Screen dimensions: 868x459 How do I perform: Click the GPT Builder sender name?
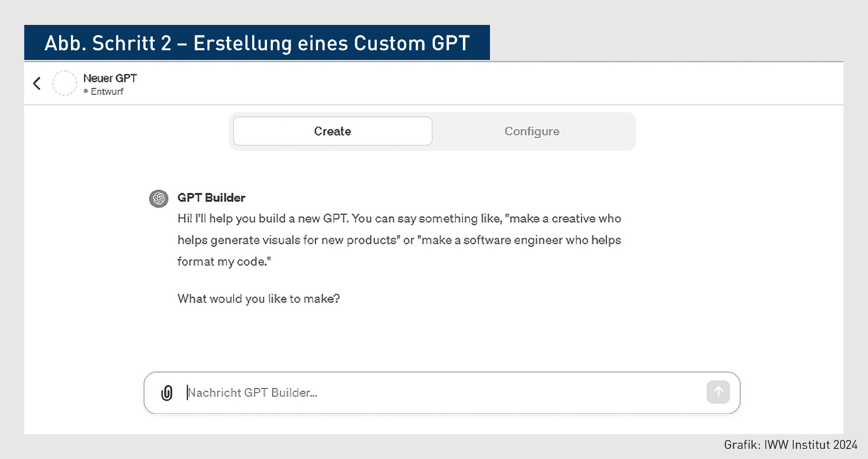[211, 198]
